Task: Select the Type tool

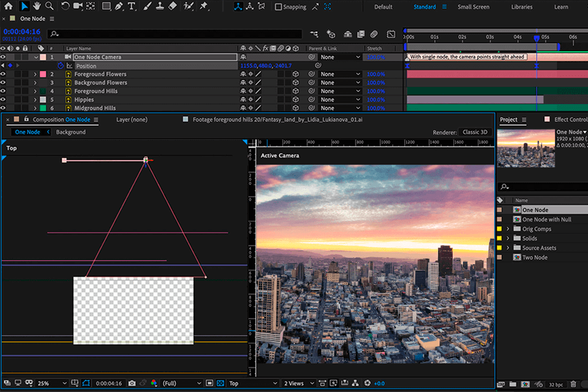Action: click(132, 6)
